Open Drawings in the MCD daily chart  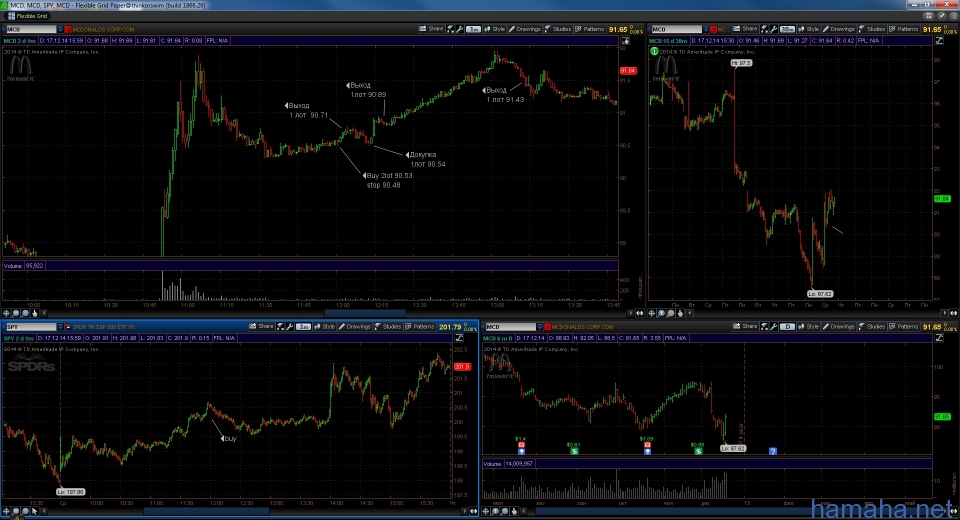pyautogui.click(x=838, y=326)
